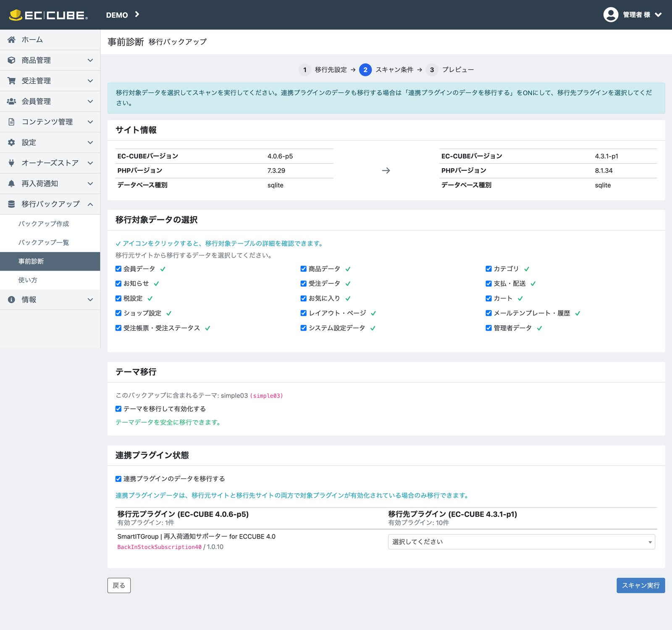Click the product management cube icon
The width and height of the screenshot is (672, 630).
click(11, 60)
